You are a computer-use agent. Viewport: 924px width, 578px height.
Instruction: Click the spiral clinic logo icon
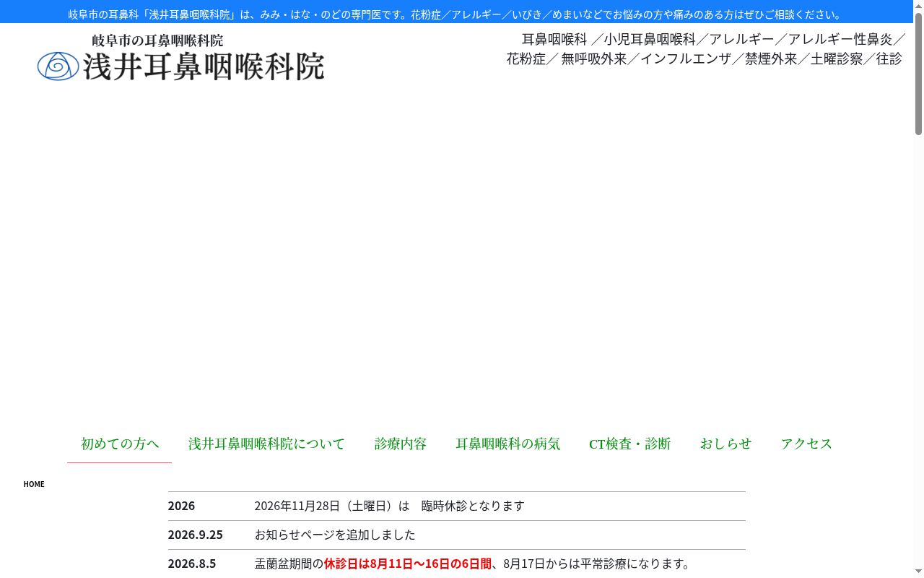click(x=58, y=66)
